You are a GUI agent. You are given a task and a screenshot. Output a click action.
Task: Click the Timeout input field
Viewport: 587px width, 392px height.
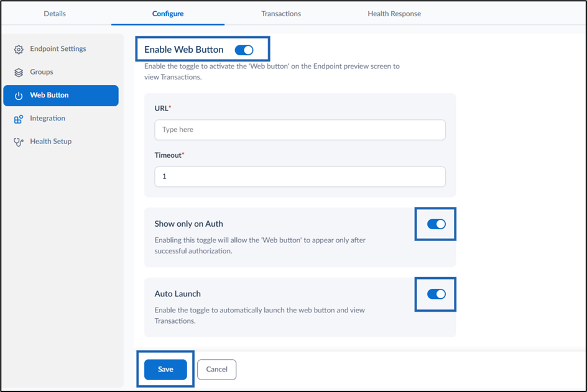point(300,176)
